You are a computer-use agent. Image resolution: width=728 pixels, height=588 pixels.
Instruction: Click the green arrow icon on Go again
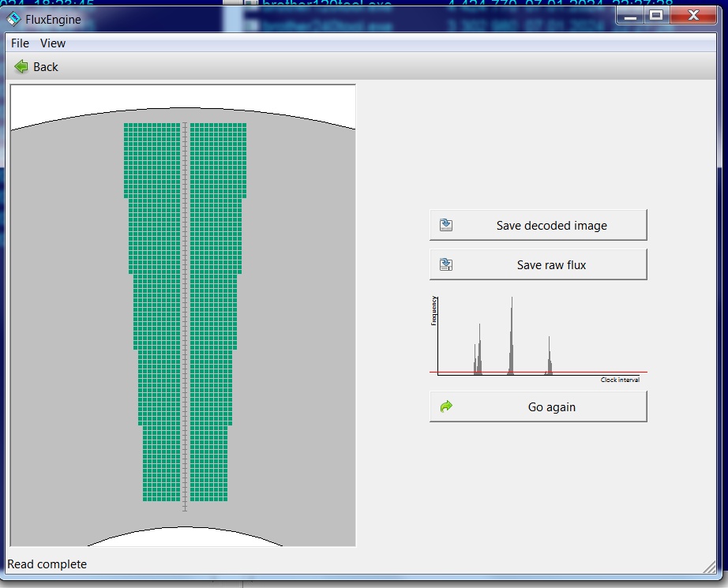pyautogui.click(x=446, y=406)
